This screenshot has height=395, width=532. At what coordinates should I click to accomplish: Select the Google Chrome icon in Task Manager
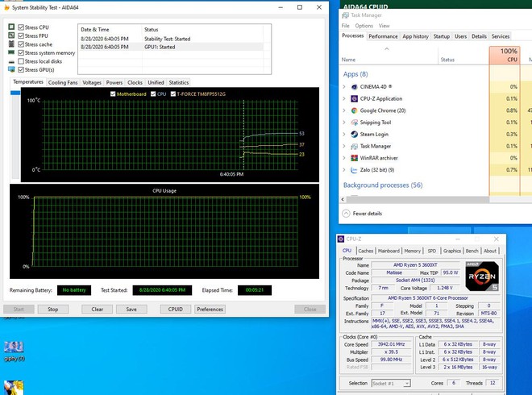(354, 110)
